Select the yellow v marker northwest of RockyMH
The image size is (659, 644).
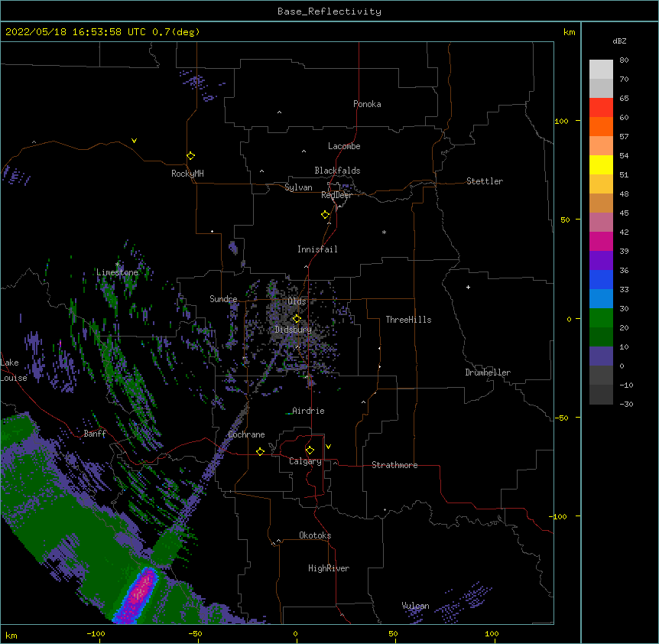click(x=134, y=141)
